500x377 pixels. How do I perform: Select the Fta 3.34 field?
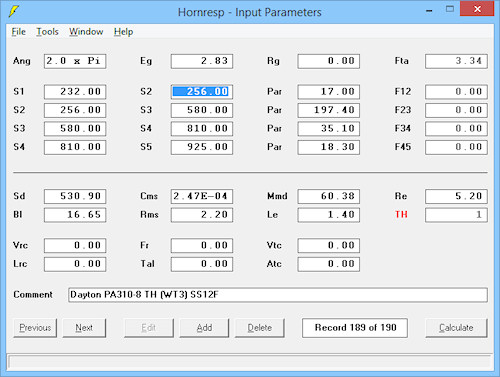pyautogui.click(x=456, y=61)
